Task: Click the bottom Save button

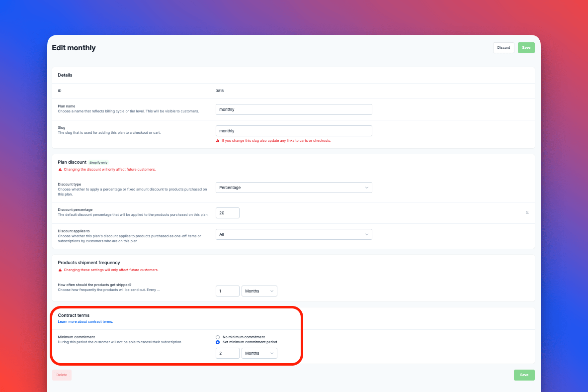Action: click(524, 375)
